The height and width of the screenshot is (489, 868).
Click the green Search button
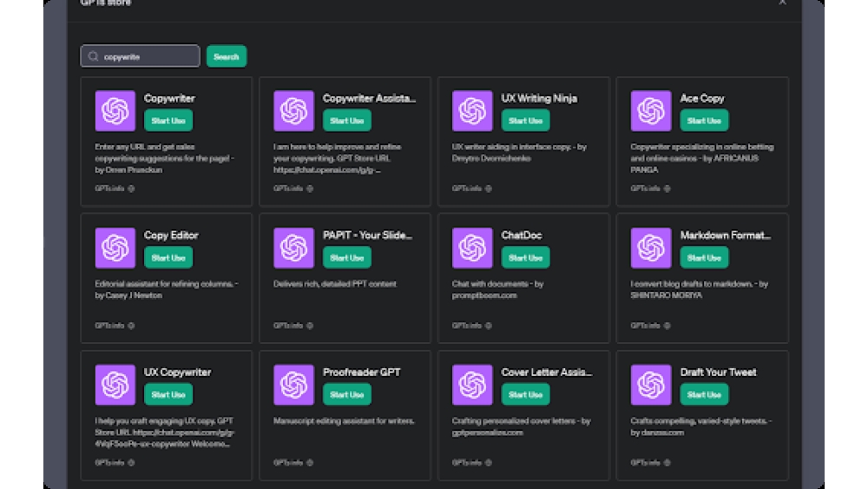click(x=227, y=56)
